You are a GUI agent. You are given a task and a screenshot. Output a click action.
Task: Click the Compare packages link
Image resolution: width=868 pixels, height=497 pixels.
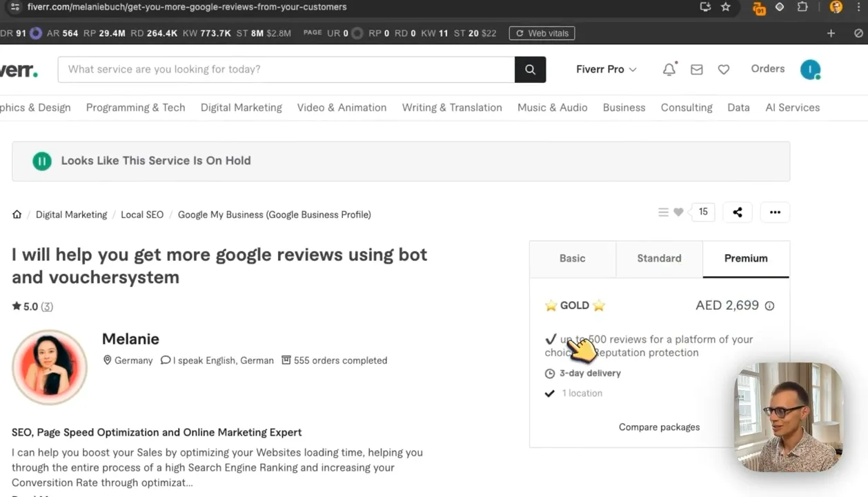click(x=659, y=427)
